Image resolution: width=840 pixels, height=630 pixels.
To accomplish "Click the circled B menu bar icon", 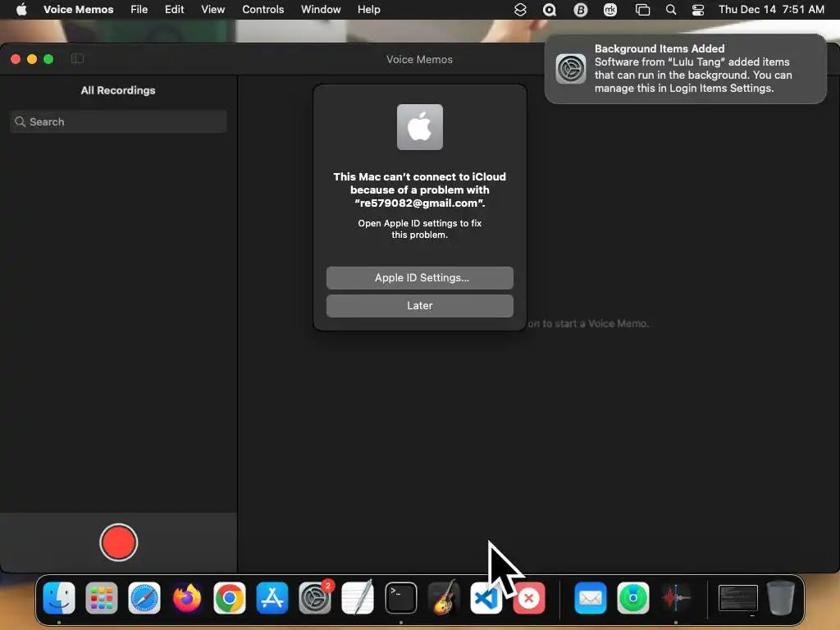I will point(580,10).
